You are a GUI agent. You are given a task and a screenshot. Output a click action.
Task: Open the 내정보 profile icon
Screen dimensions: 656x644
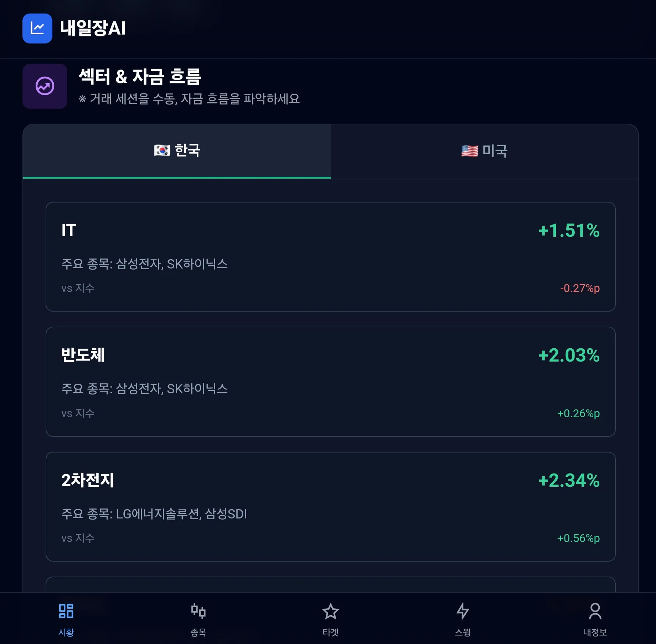(594, 610)
